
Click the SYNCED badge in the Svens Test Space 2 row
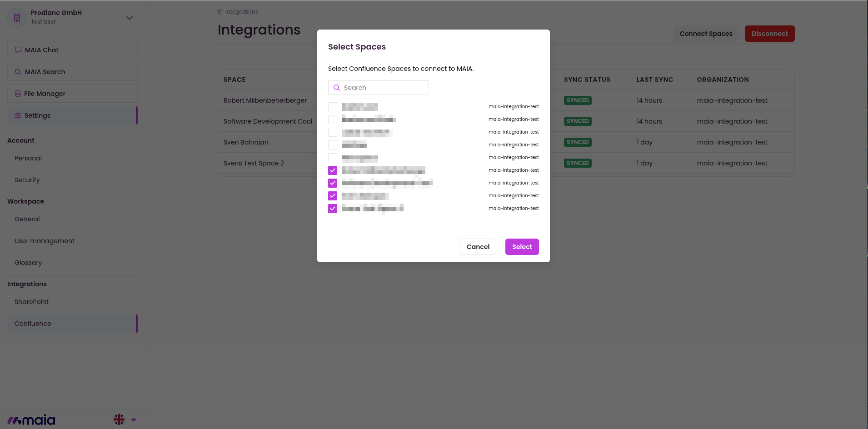click(578, 163)
